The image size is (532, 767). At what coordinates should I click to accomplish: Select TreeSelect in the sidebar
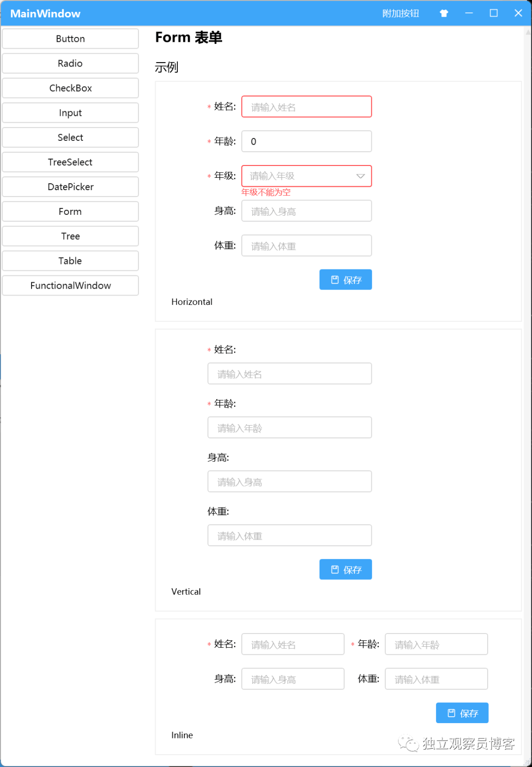point(70,162)
